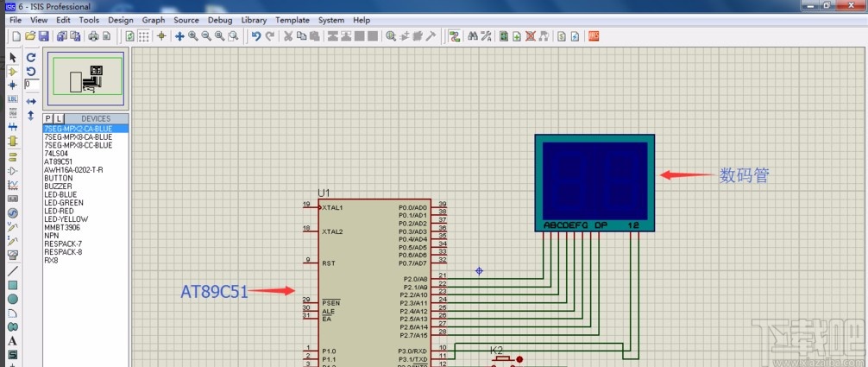The height and width of the screenshot is (367, 868).
Task: Zoom to view entire sheet
Action: click(220, 36)
